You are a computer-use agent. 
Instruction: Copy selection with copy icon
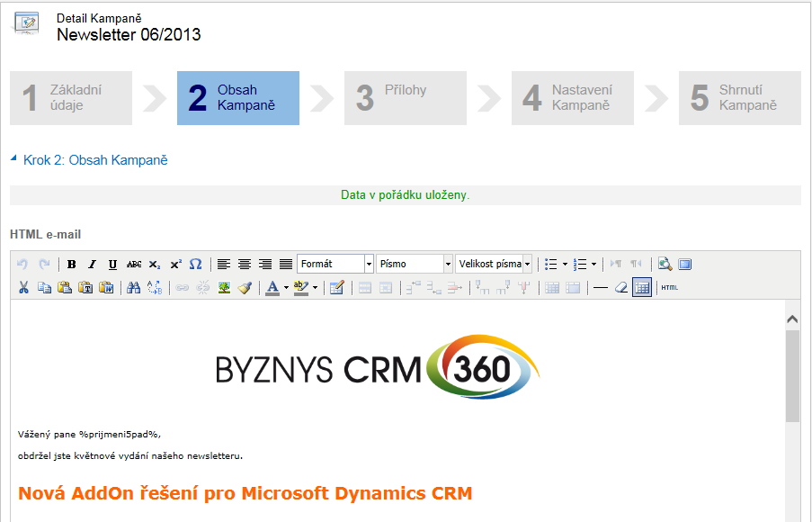pyautogui.click(x=44, y=287)
